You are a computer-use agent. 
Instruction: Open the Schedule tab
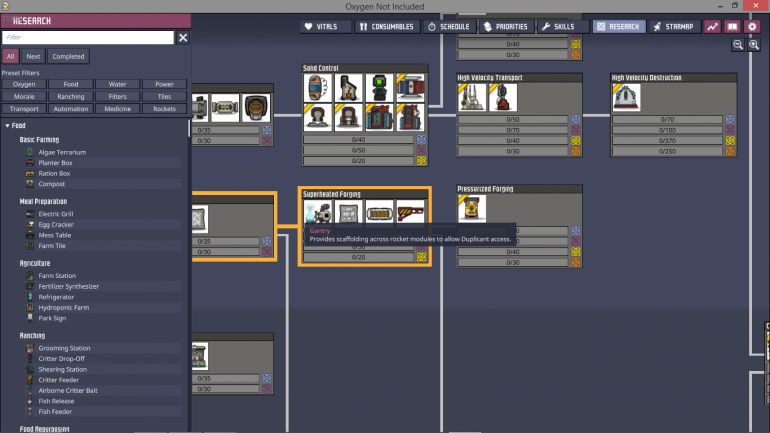(x=449, y=27)
